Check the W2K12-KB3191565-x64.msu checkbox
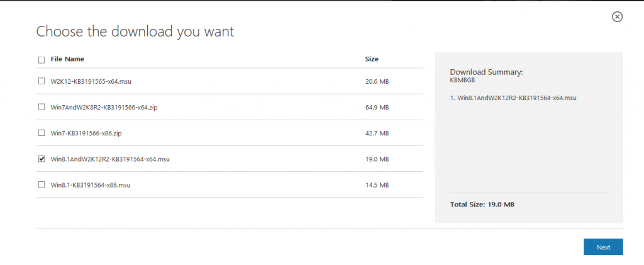The image size is (644, 265). [42, 81]
